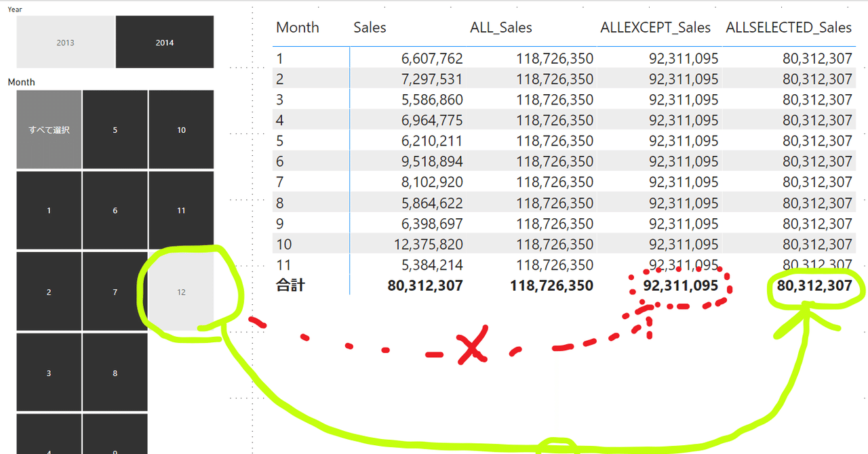Image resolution: width=868 pixels, height=454 pixels.
Task: Click すべて選択 to select all months
Action: (48, 129)
